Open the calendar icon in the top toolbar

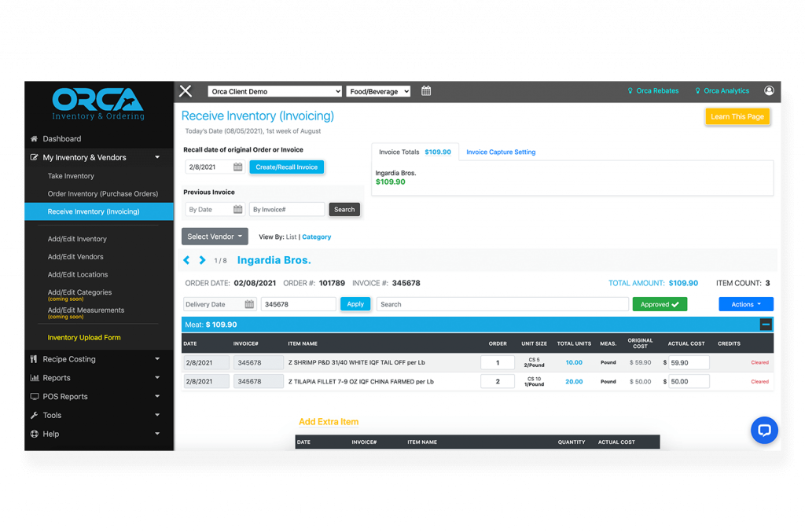click(425, 90)
